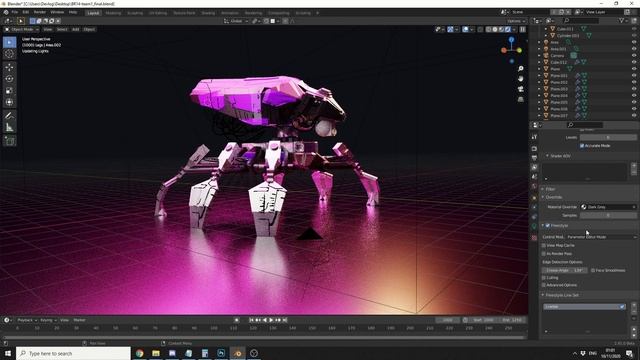This screenshot has height=360, width=640.
Task: Activate the Select Box tool
Action: click(x=9, y=42)
